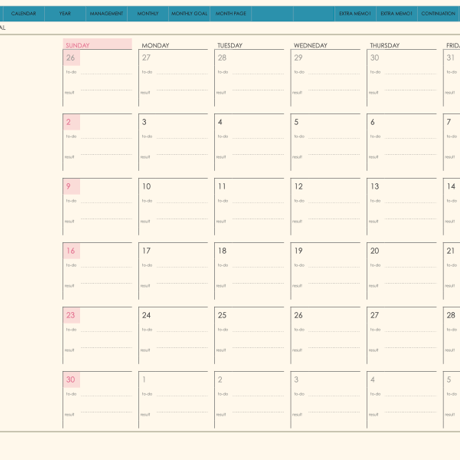Click the result line for day 20
The width and height of the screenshot is (460, 460).
point(411,283)
